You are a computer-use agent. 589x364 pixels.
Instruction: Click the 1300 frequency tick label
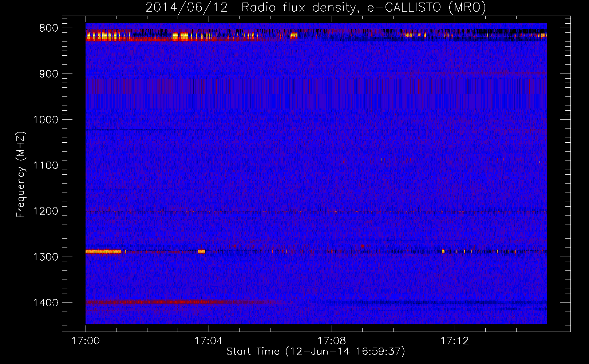coord(46,257)
